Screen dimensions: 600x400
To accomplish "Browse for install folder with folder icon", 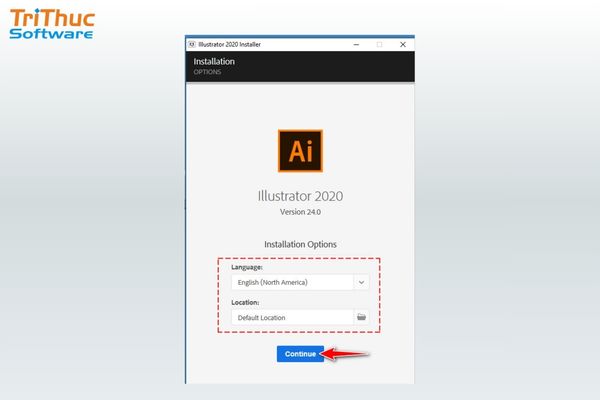I will 361,317.
